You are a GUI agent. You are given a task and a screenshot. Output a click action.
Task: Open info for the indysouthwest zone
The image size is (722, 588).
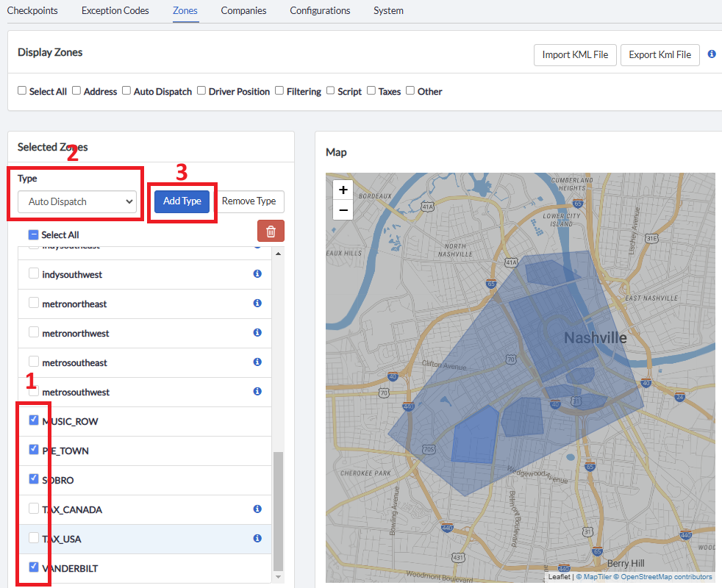pos(257,273)
